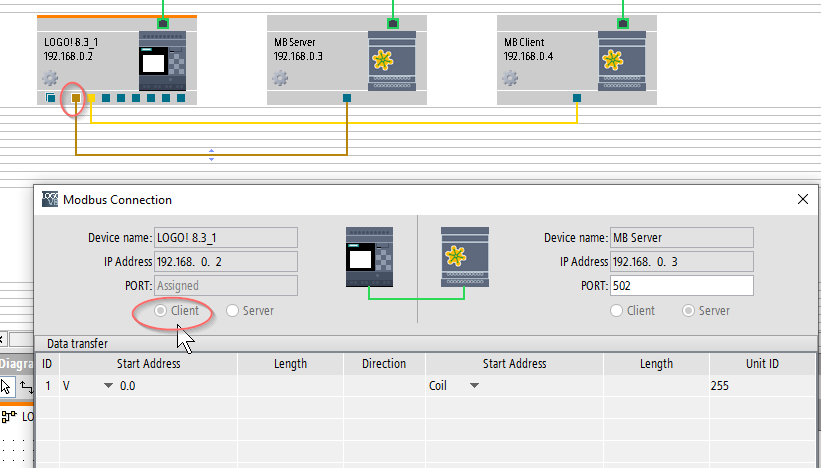The height and width of the screenshot is (468, 821).
Task: Click the Modbus device picture in dialog
Action: pyautogui.click(x=465, y=257)
